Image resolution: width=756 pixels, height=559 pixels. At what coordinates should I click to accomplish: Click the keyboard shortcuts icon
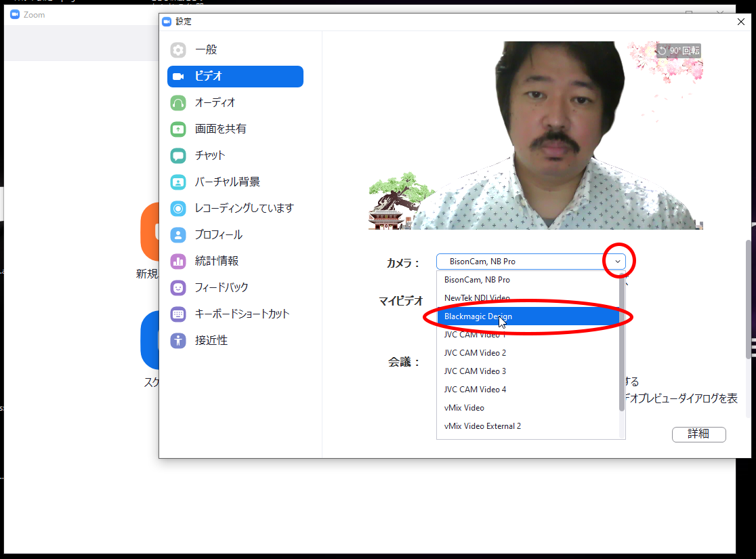[x=178, y=314]
